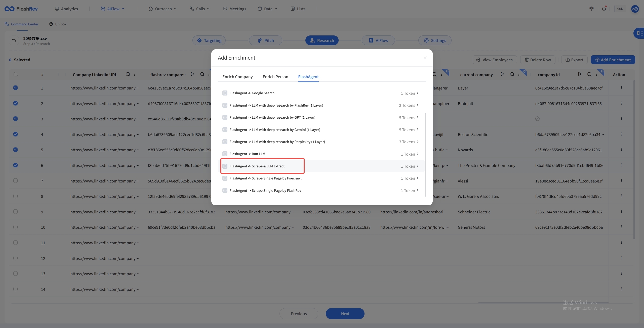
Task: Select the FlashAgent tab
Action: 308,77
